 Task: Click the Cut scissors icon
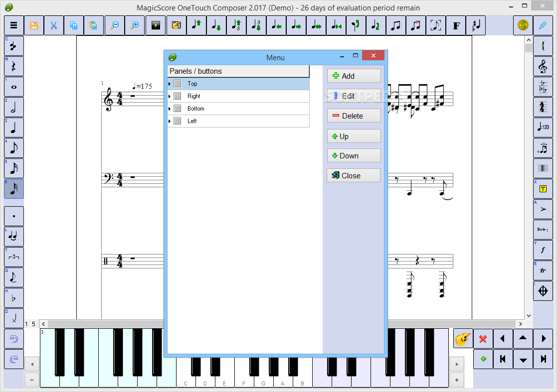point(54,25)
